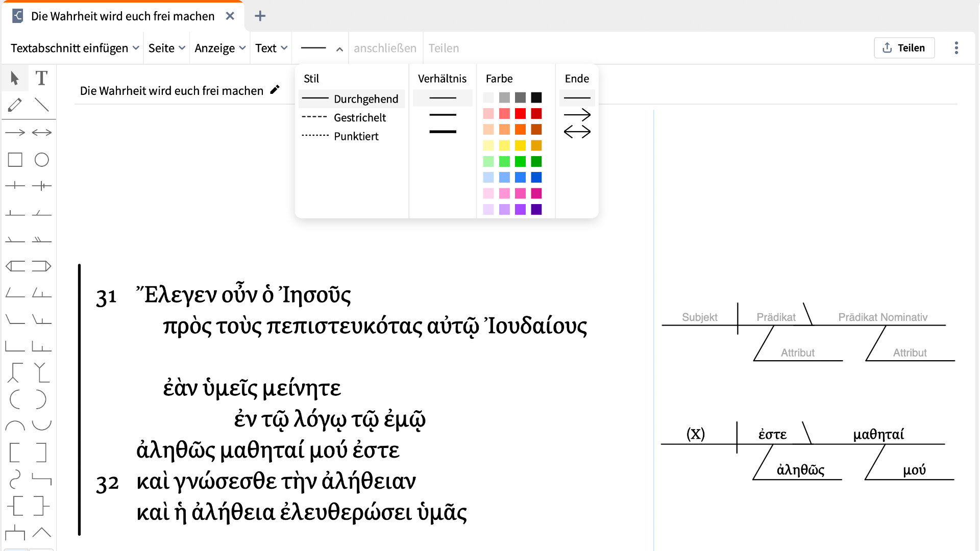Select the right-pointing tag shape tool
Image resolution: width=980 pixels, height=551 pixels.
(41, 266)
